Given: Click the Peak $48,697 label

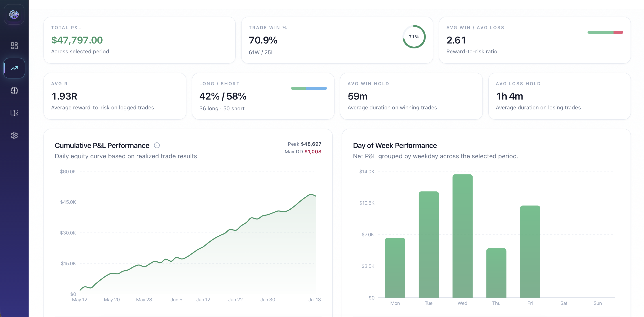Looking at the screenshot, I should click(x=305, y=144).
